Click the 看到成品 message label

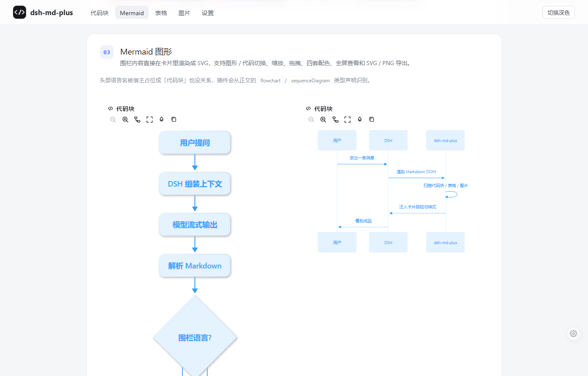(x=364, y=221)
